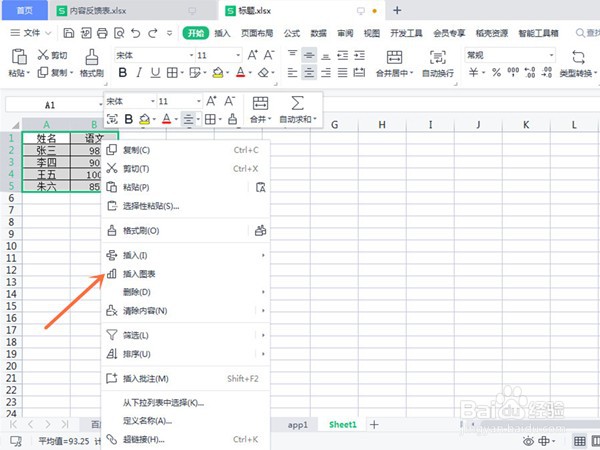Switch to app1 worksheet tab
The height and width of the screenshot is (450, 600).
298,425
